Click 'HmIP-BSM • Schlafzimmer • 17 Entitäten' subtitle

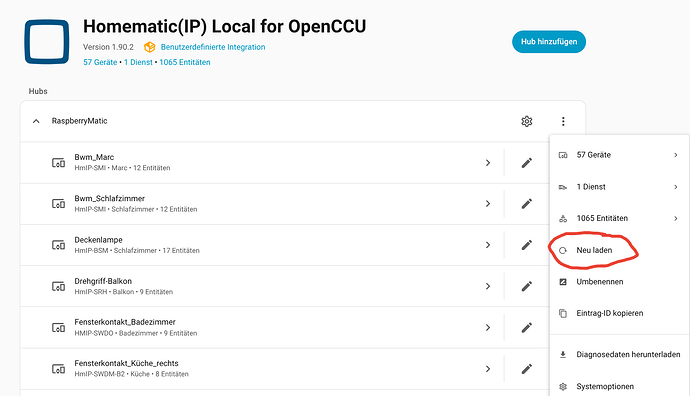(x=137, y=251)
